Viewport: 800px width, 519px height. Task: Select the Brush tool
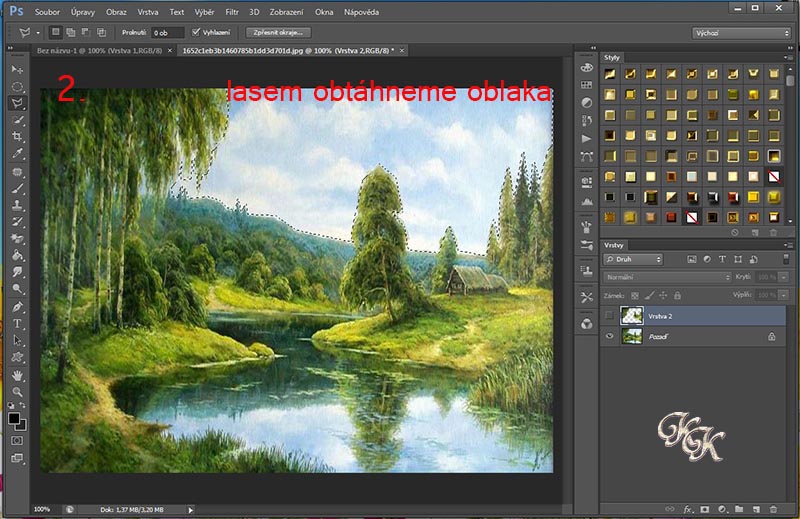tap(17, 188)
